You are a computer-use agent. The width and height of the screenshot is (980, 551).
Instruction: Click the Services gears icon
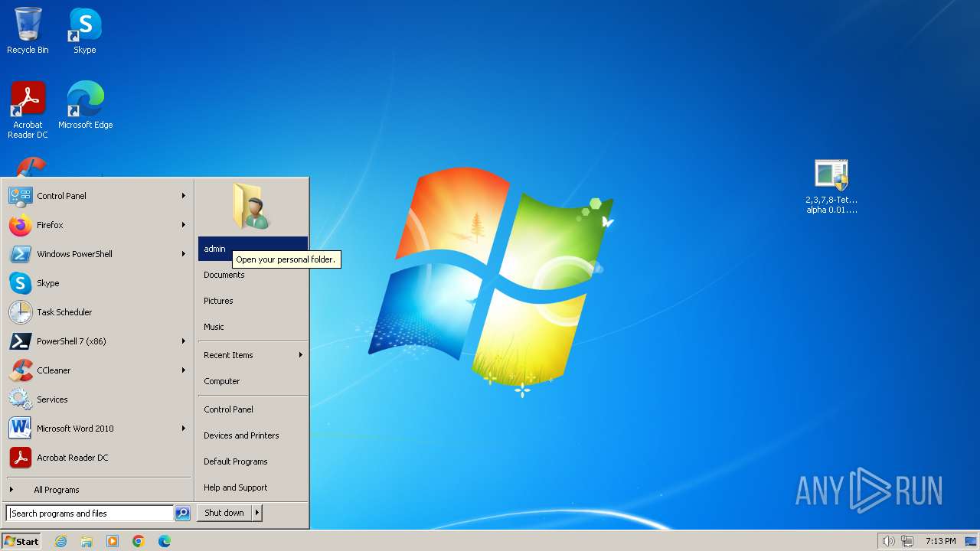(20, 399)
